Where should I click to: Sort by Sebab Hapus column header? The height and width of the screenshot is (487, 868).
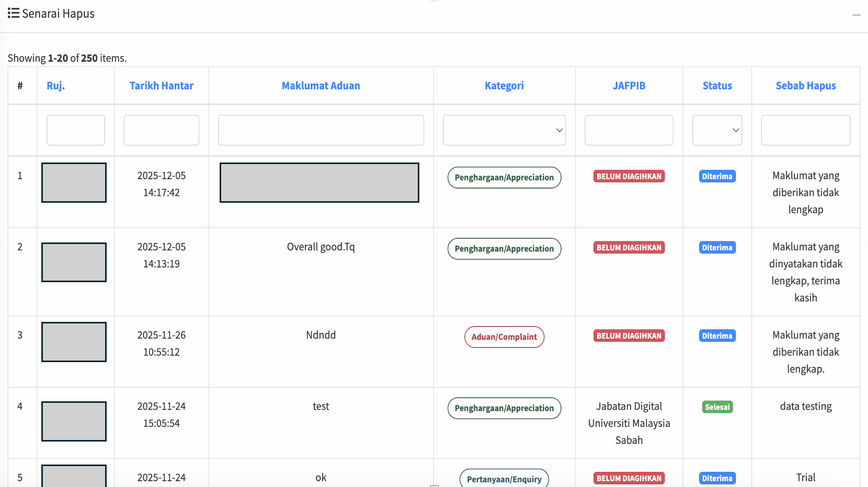(805, 86)
